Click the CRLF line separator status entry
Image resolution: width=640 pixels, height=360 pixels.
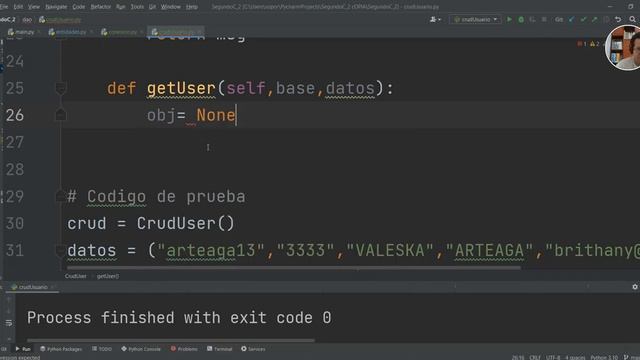coord(535,358)
